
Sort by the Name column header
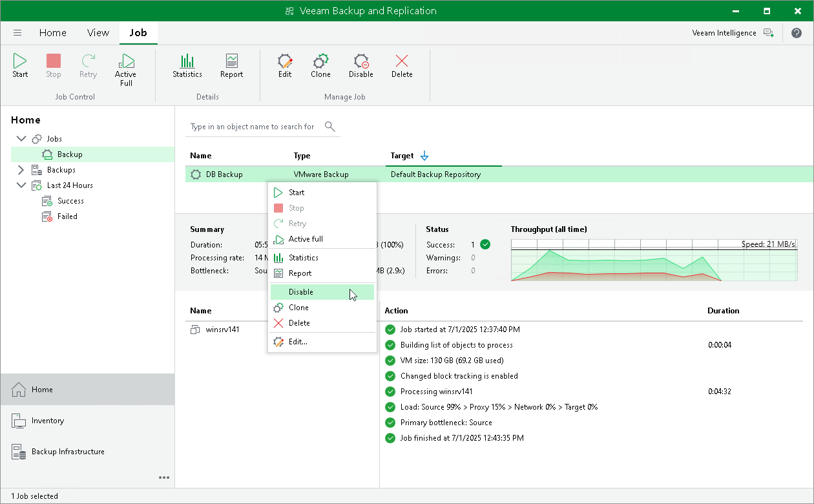coord(201,156)
